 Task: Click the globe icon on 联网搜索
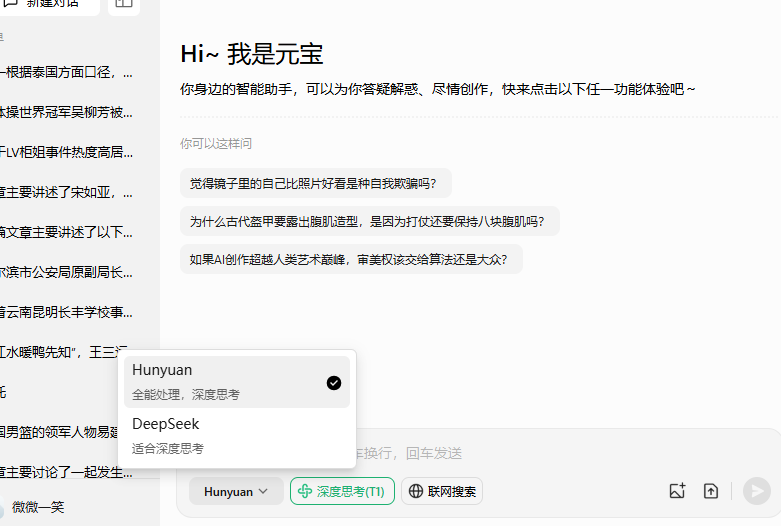[415, 491]
